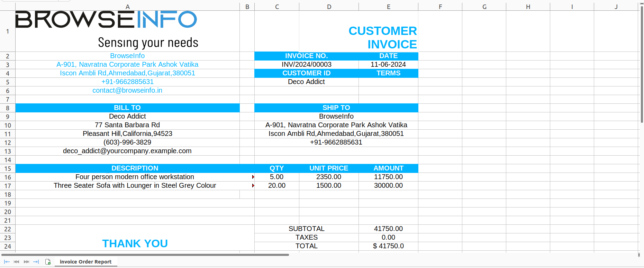Select the "INVOICE NO." header cell
644x268 pixels.
tap(307, 56)
